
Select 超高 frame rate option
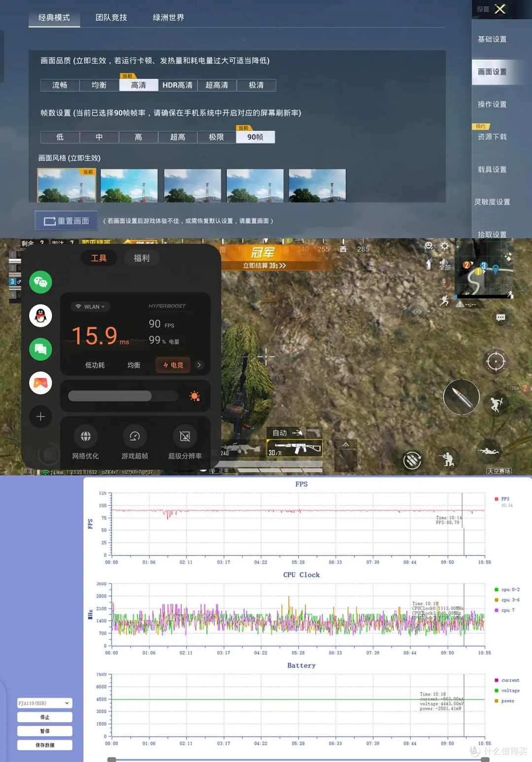click(177, 137)
